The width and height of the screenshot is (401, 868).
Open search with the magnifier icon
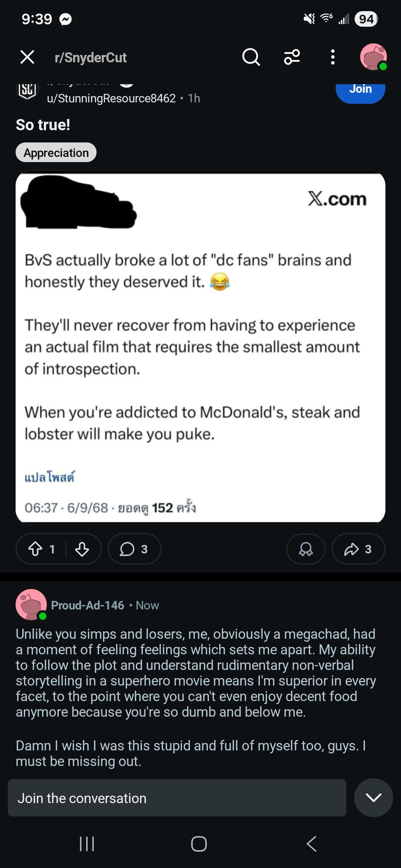251,57
